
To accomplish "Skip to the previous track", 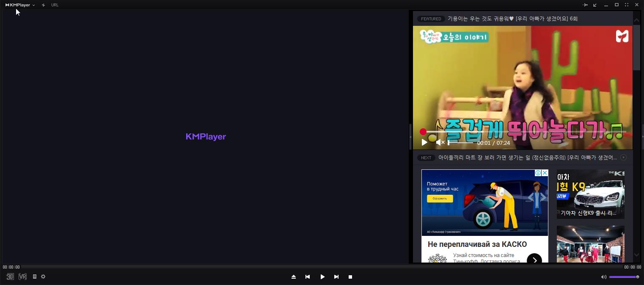I will 308,277.
